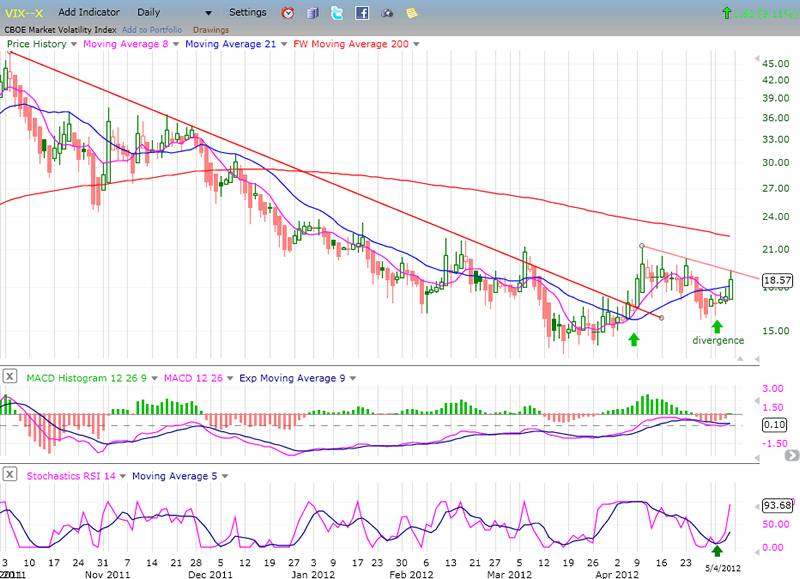Click the divergence annotation on the chart
Screen dimensions: 800x579
[718, 340]
